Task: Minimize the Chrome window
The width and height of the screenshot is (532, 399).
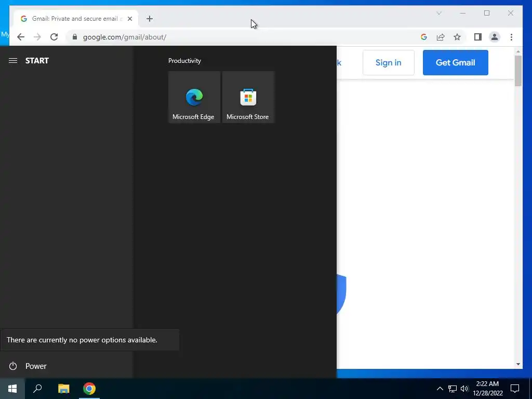Action: (x=463, y=13)
